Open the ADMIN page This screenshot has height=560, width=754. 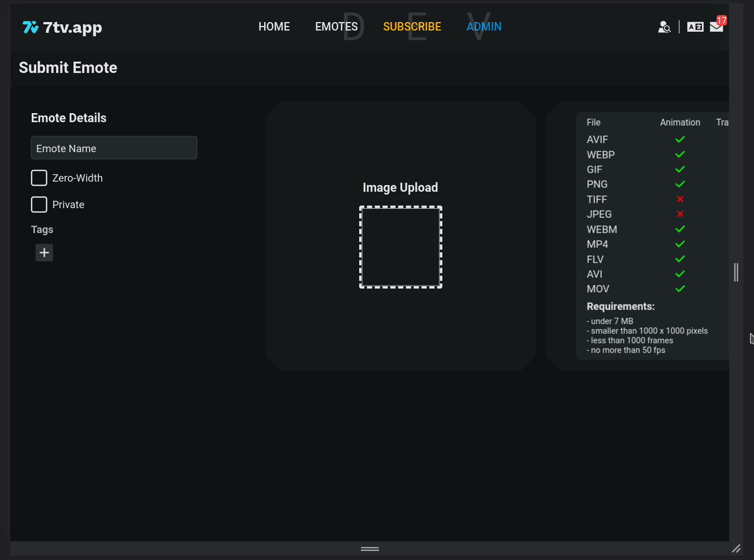[x=484, y=27]
